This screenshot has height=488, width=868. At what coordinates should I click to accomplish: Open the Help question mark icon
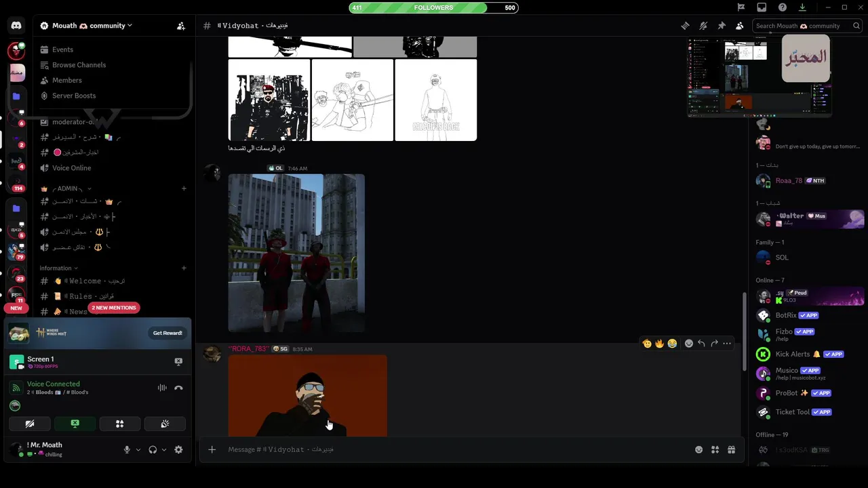[783, 7]
